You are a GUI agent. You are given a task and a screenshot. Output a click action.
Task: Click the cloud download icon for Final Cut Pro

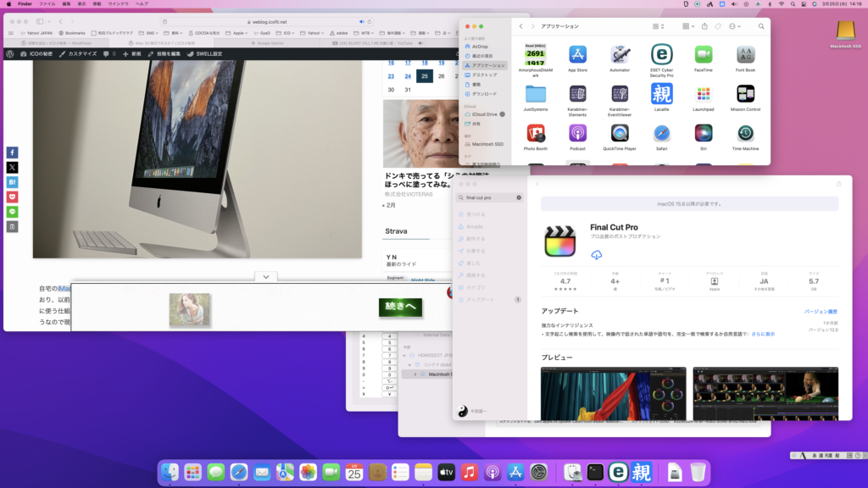coord(597,255)
